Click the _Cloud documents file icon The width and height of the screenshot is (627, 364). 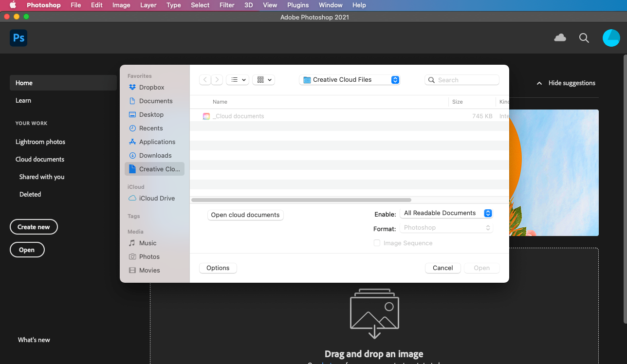point(206,116)
